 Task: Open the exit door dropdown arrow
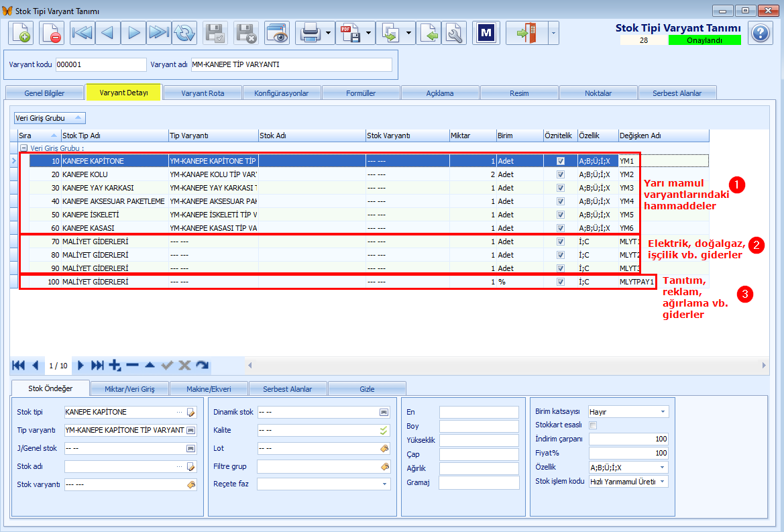553,33
